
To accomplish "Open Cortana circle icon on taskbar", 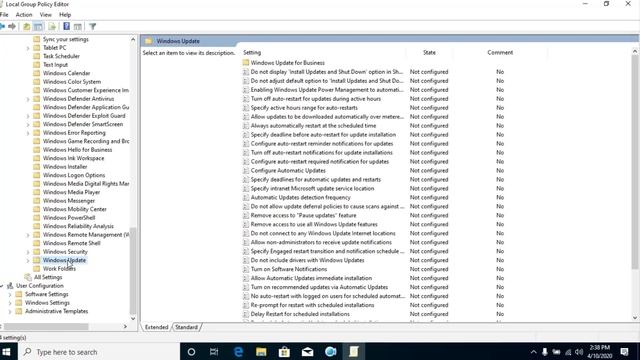I will tap(191, 351).
